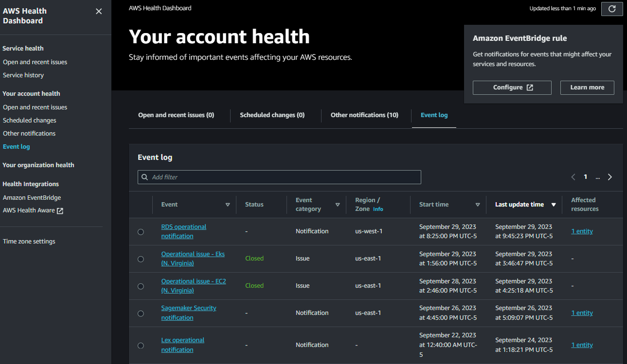Select the Lex operational notification row radio
627x364 pixels.
(141, 346)
